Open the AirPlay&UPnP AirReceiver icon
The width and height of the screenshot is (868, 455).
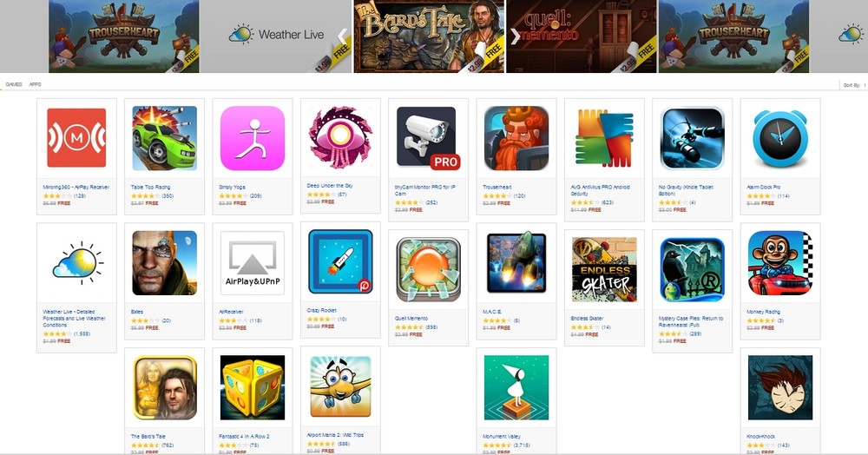[x=253, y=263]
